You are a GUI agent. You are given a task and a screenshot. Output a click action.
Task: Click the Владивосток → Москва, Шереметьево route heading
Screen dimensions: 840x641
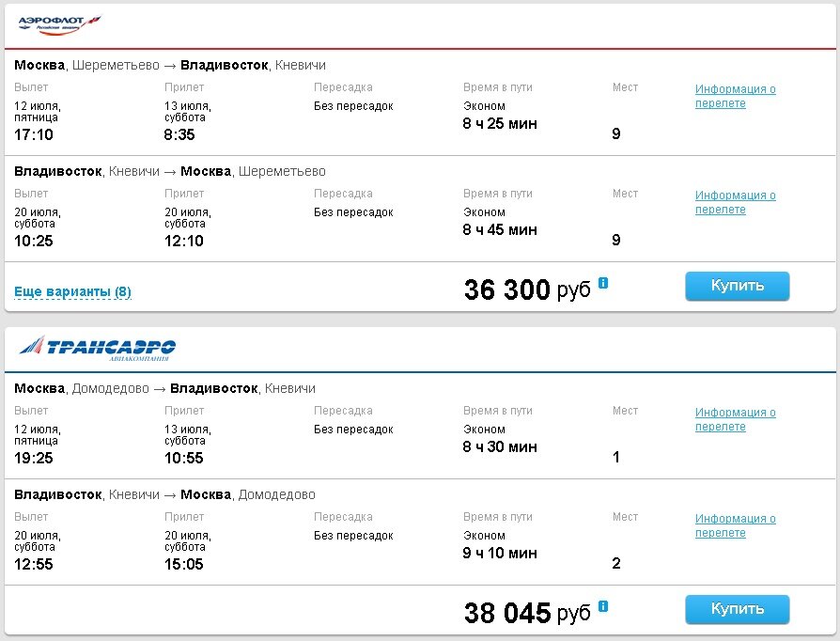point(170,171)
